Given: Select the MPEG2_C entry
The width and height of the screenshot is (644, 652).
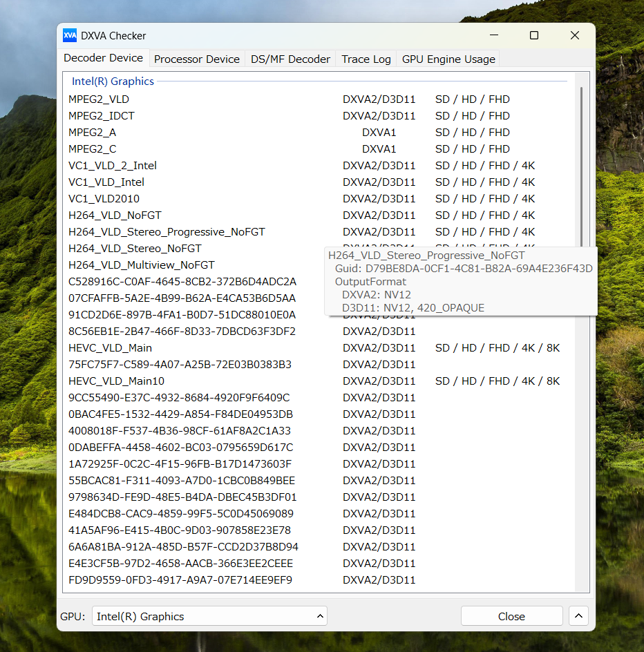Looking at the screenshot, I should tap(319, 149).
